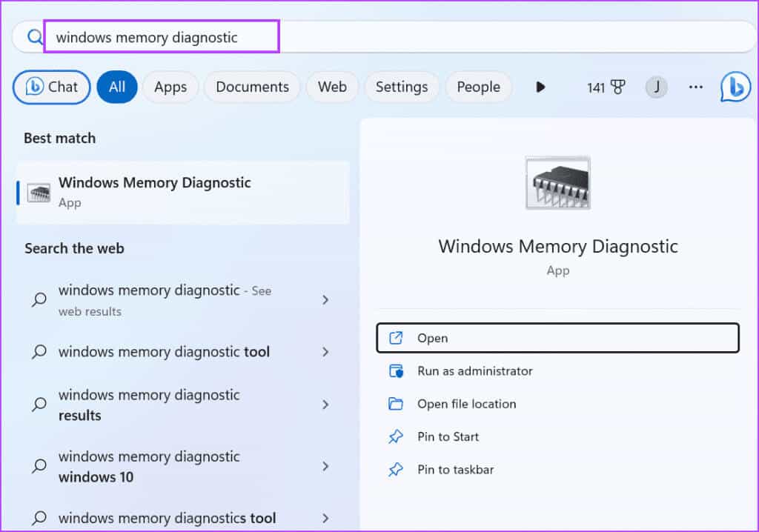The height and width of the screenshot is (532, 759).
Task: Click search icon beside 'See web results' suggestion
Action: point(39,300)
